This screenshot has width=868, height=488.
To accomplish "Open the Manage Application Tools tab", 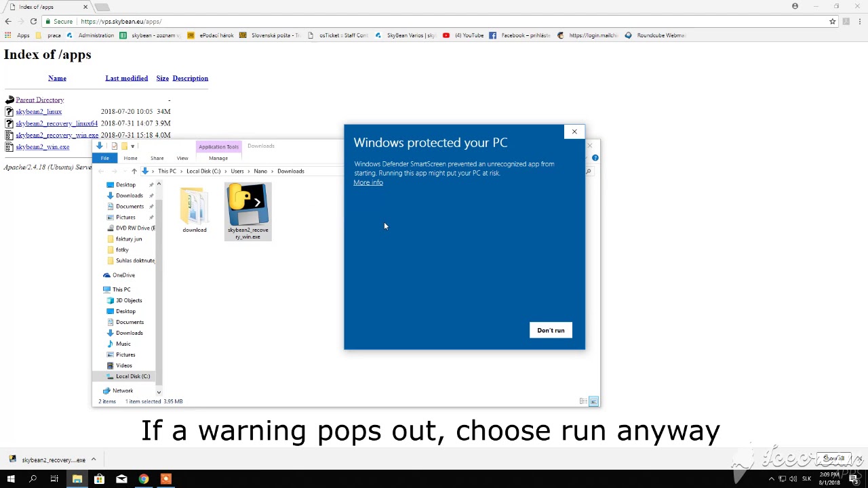I will tap(218, 158).
